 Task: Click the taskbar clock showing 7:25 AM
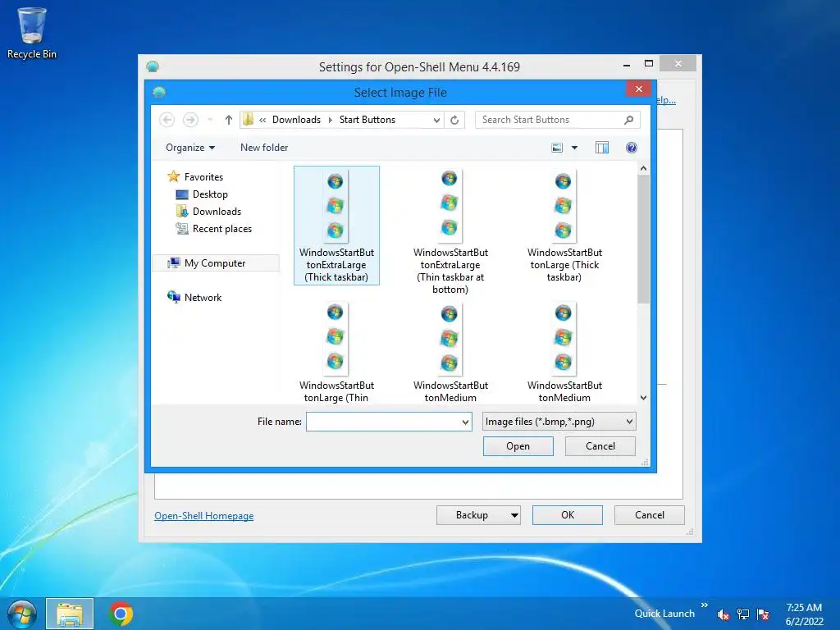coord(804,614)
